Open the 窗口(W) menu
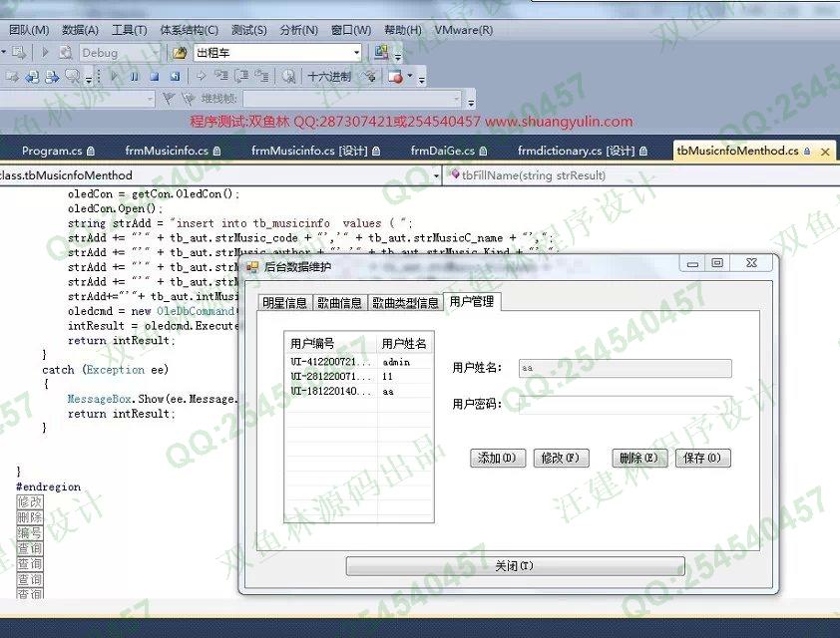This screenshot has height=638, width=840. point(351,30)
